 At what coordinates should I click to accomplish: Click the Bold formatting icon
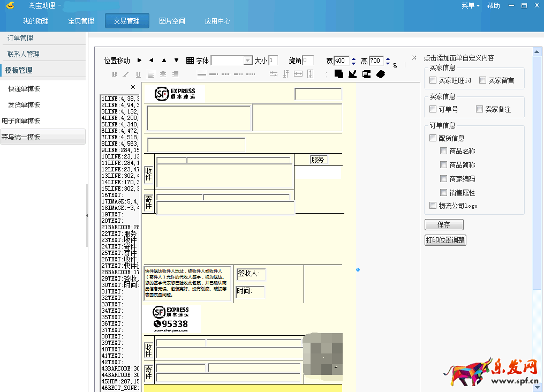pyautogui.click(x=114, y=74)
